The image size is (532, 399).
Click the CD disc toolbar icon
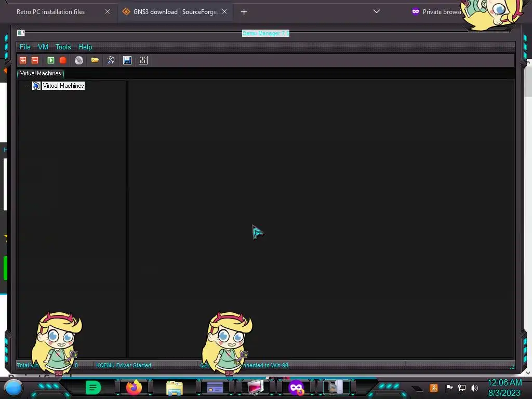(x=79, y=60)
